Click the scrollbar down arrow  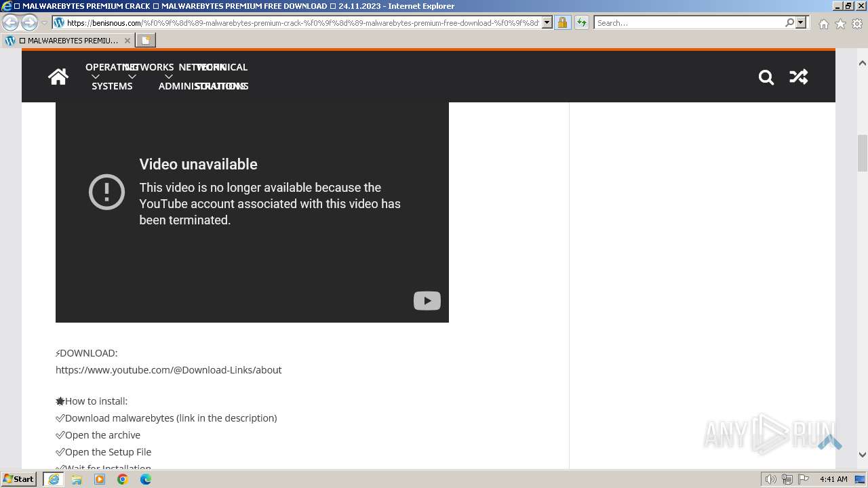pos(863,455)
